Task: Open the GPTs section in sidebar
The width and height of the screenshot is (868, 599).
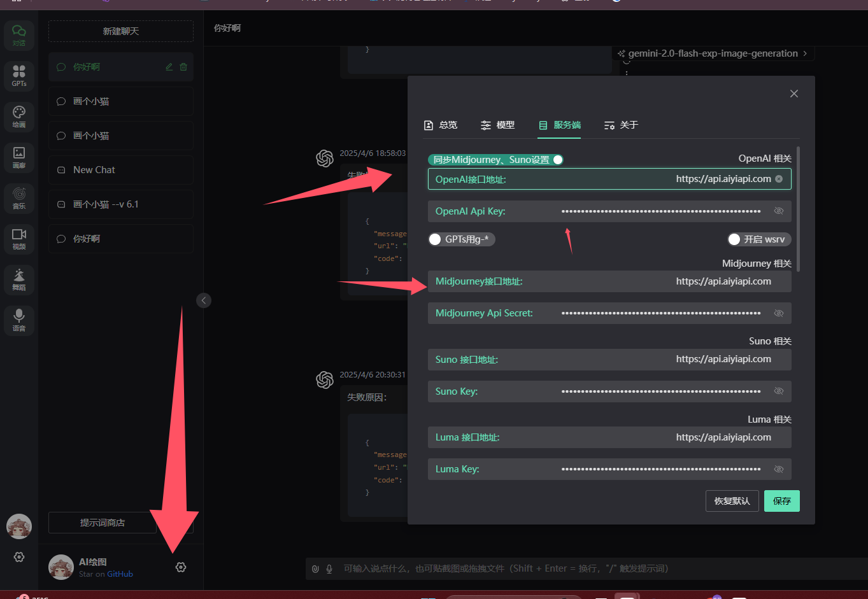Action: (x=19, y=76)
